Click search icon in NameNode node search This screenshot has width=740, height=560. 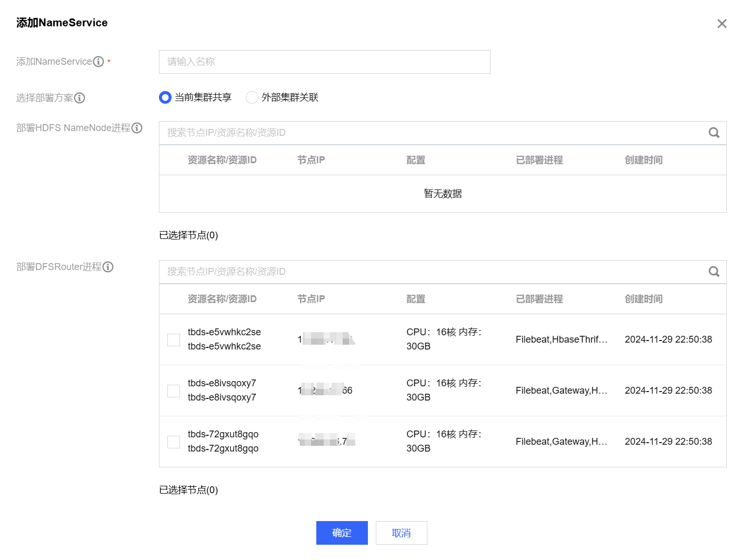pyautogui.click(x=714, y=133)
